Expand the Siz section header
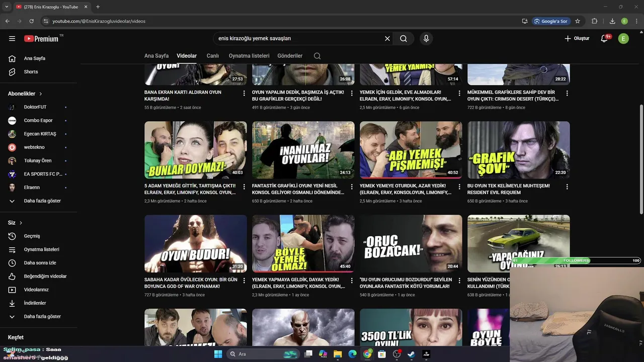 click(15, 223)
